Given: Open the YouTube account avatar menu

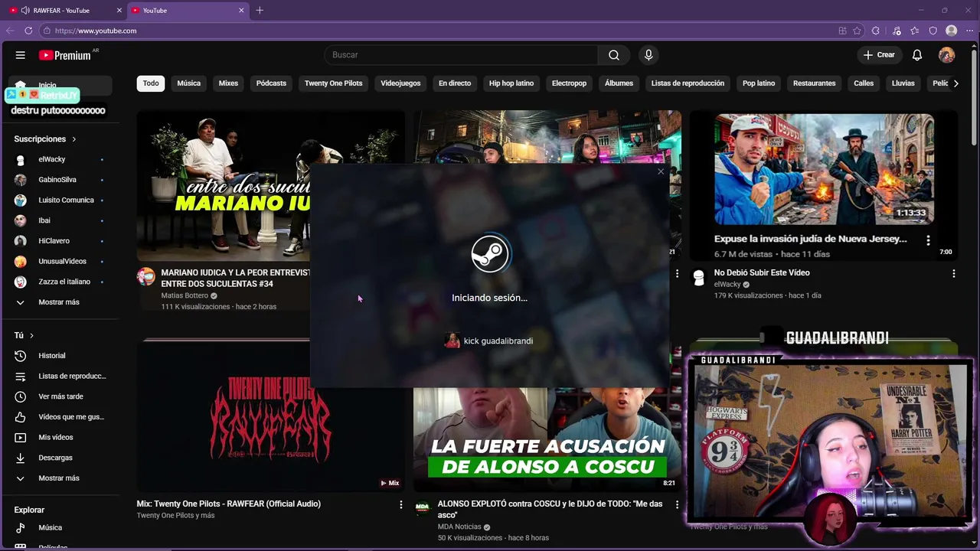Looking at the screenshot, I should coord(947,55).
